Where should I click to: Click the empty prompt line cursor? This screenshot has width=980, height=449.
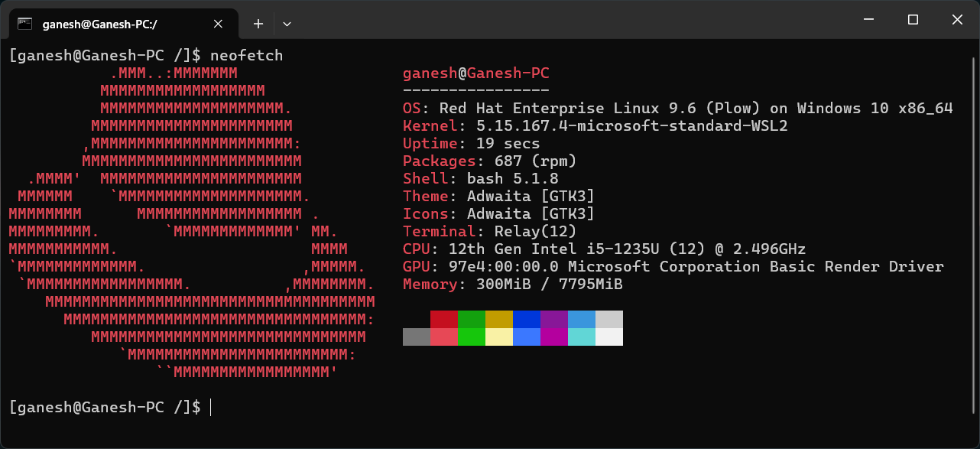click(x=210, y=408)
